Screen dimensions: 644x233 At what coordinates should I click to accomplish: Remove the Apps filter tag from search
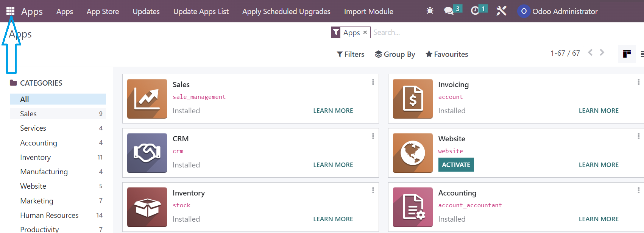click(365, 33)
